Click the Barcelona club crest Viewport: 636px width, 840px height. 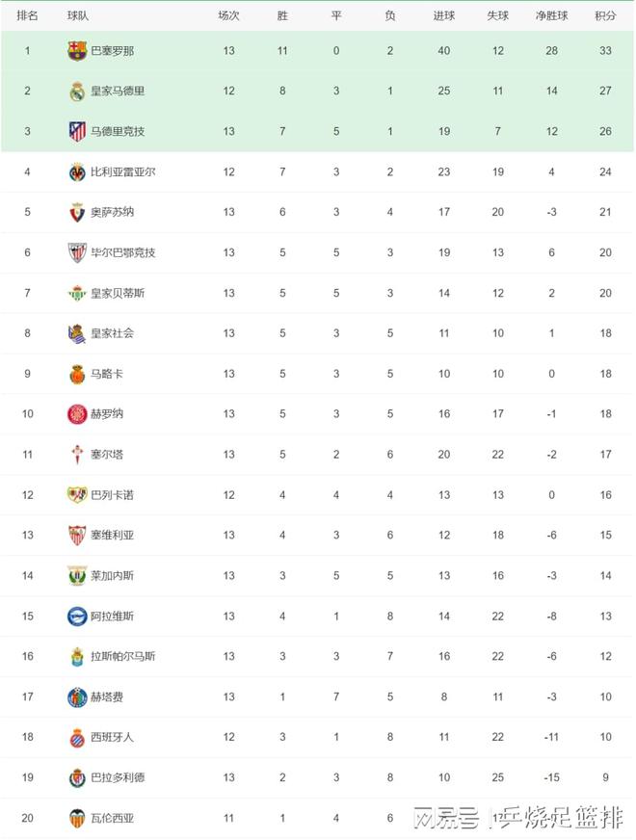(77, 51)
